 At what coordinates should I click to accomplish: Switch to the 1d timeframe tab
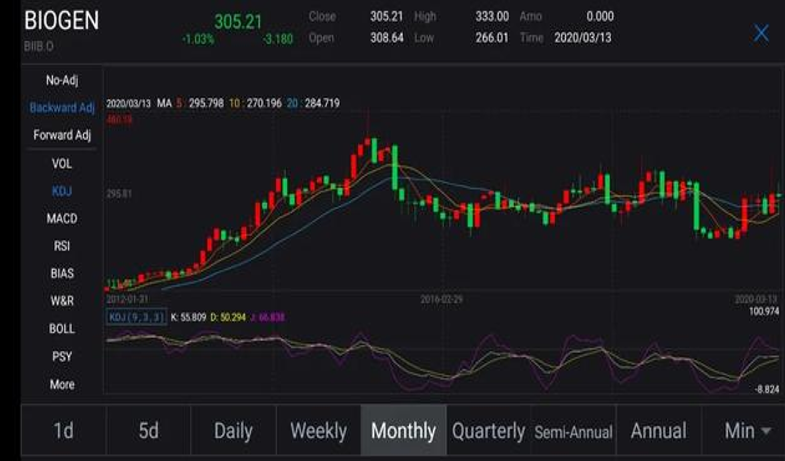pyautogui.click(x=63, y=431)
